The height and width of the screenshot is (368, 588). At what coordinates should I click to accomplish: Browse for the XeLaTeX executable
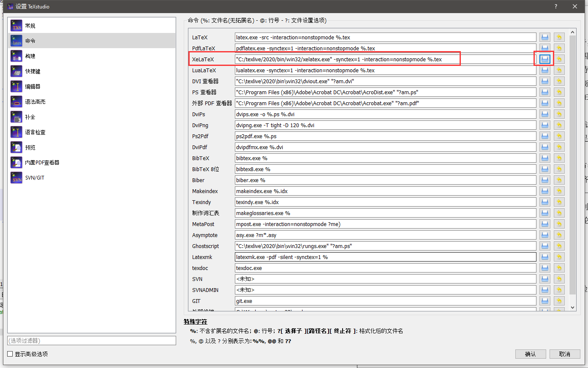pyautogui.click(x=544, y=59)
